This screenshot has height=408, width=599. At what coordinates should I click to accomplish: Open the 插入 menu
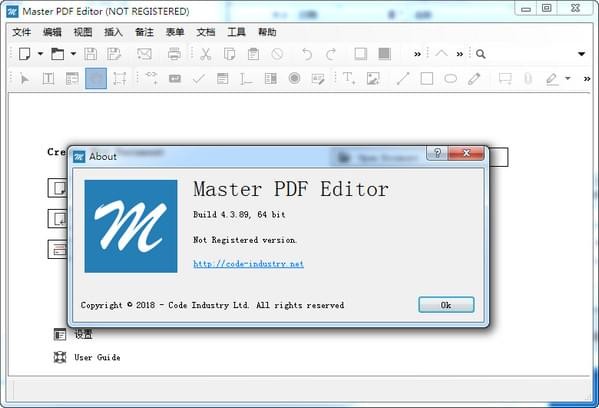click(113, 32)
